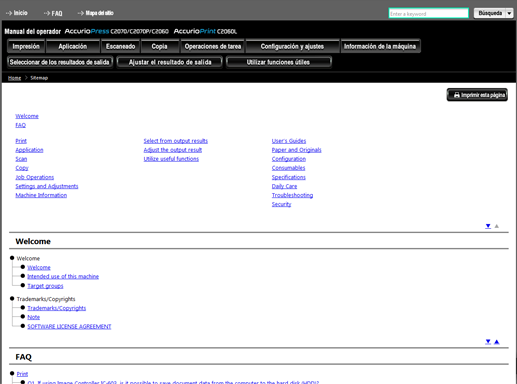Click down arrow icon above Welcome heading
The height and width of the screenshot is (384, 517).
tap(488, 226)
